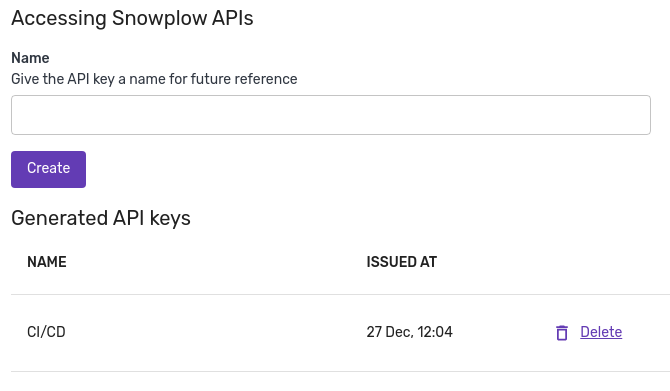This screenshot has height=391, width=670.
Task: Select the CI/CD key name cell
Action: pos(46,332)
